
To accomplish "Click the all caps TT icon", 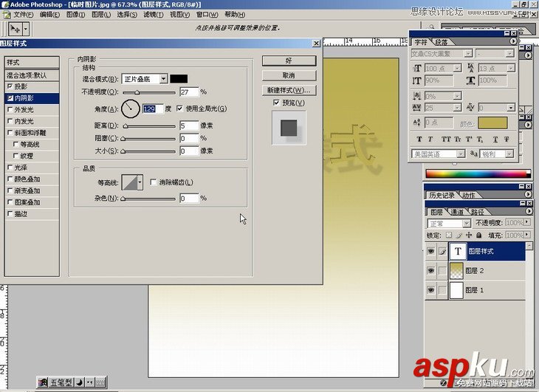I will pyautogui.click(x=446, y=139).
